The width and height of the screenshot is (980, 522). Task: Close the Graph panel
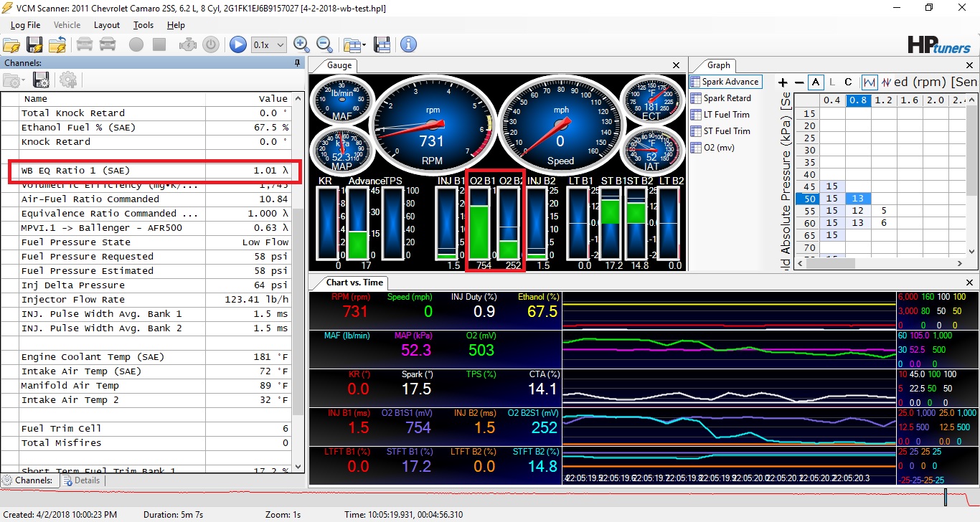pos(969,65)
